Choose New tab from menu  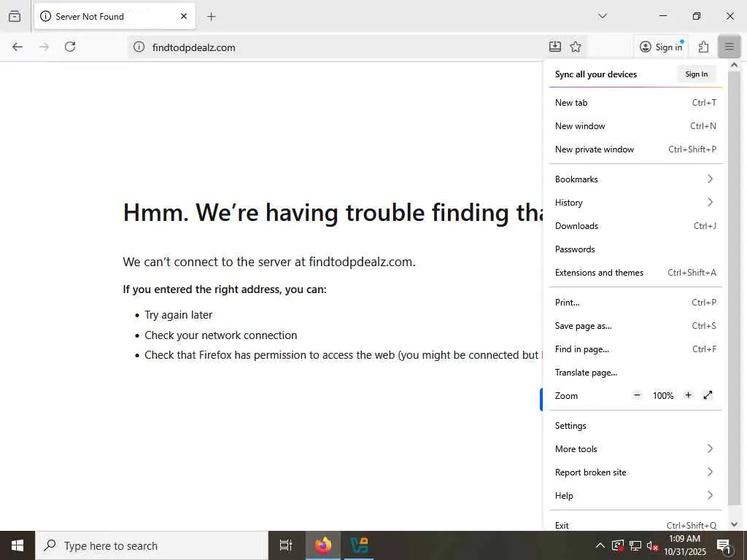coord(635,102)
